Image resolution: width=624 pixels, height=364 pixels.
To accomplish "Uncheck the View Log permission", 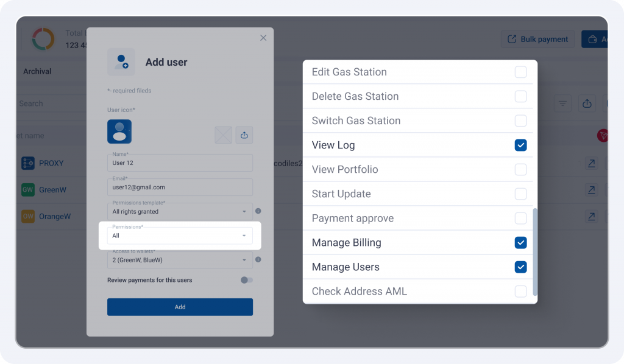I will tap(520, 145).
